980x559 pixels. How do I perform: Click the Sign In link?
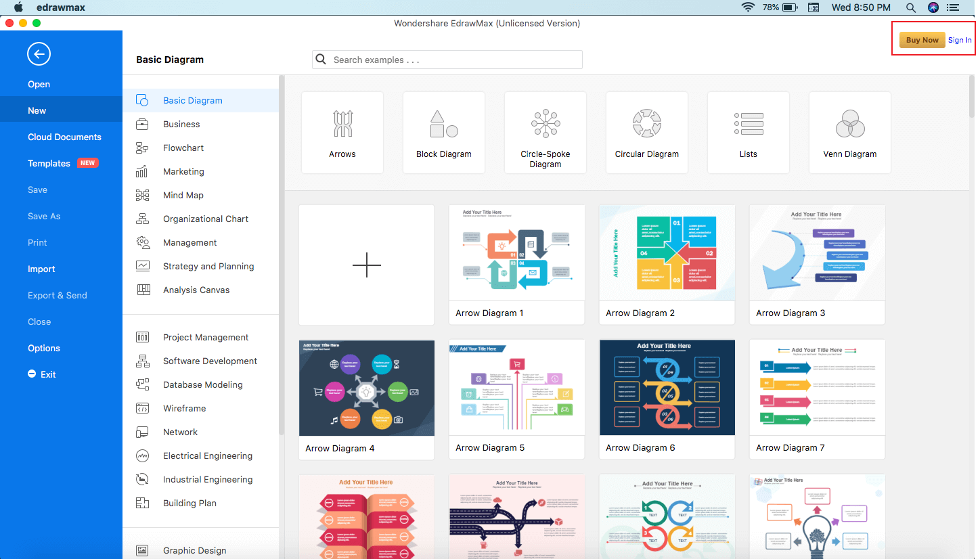tap(960, 40)
